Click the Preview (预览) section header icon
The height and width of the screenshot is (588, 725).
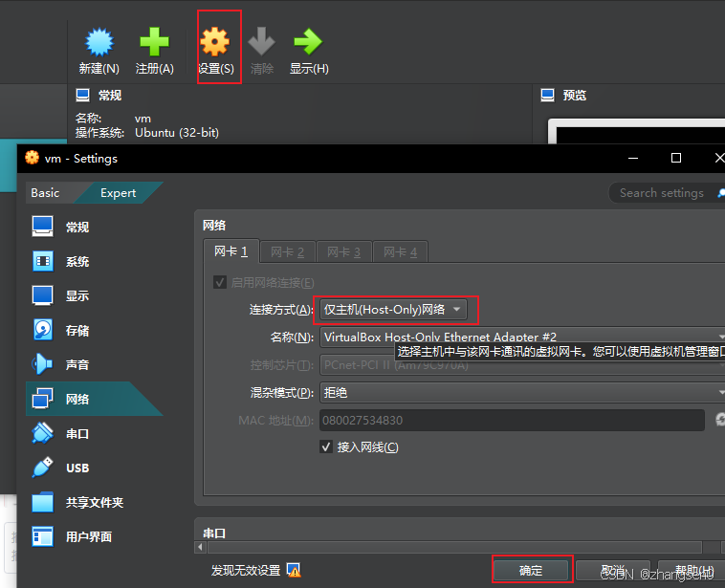click(547, 96)
